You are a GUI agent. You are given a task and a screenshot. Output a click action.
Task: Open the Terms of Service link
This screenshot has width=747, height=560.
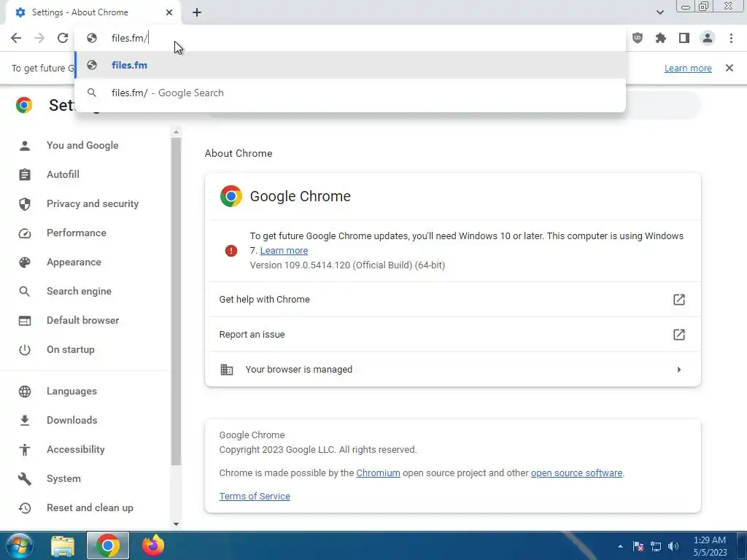click(x=255, y=496)
